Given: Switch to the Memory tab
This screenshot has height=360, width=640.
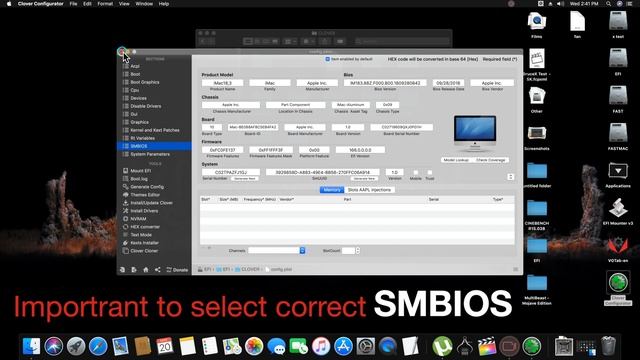Looking at the screenshot, I should pyautogui.click(x=332, y=190).
